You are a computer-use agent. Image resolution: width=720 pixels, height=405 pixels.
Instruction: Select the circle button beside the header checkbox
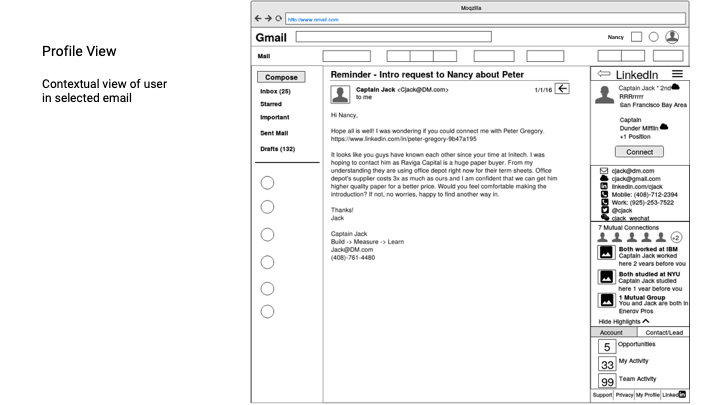[x=654, y=37]
